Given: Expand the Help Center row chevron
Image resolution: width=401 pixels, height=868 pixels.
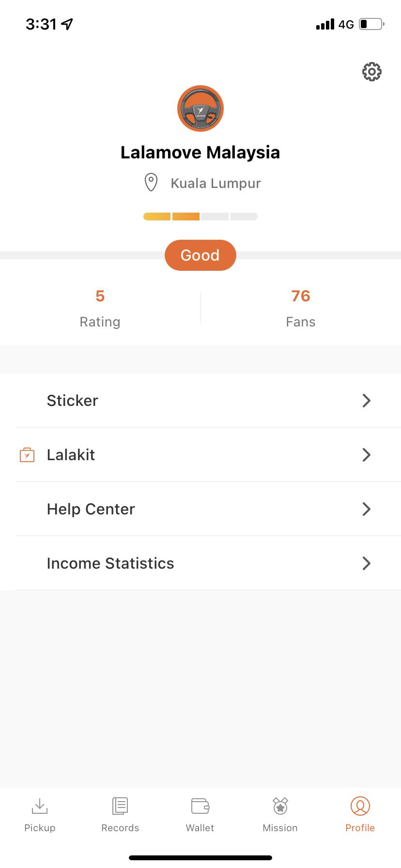Looking at the screenshot, I should 367,509.
